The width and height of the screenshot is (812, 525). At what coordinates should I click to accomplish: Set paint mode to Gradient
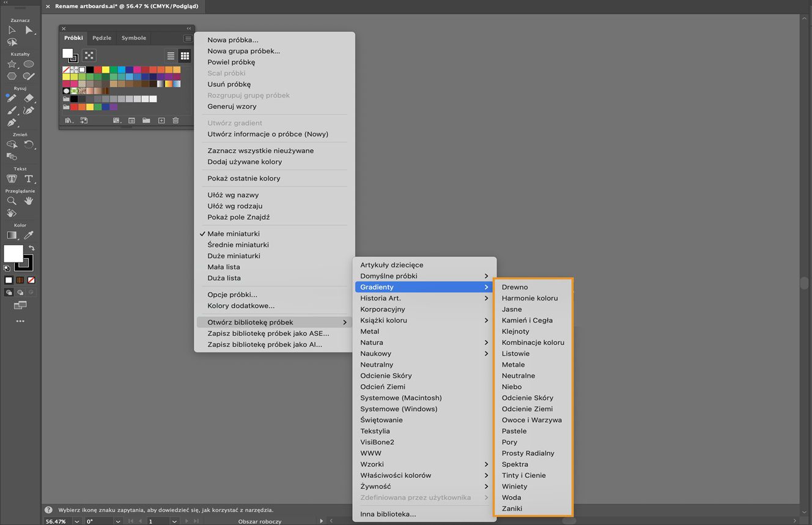[20, 280]
